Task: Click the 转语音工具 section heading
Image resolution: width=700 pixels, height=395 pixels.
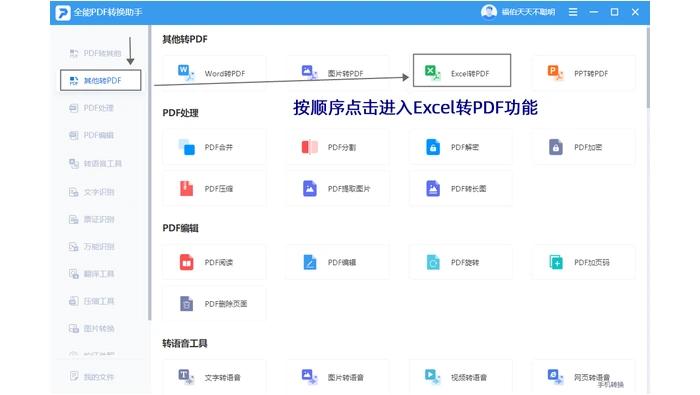Action: coord(185,343)
